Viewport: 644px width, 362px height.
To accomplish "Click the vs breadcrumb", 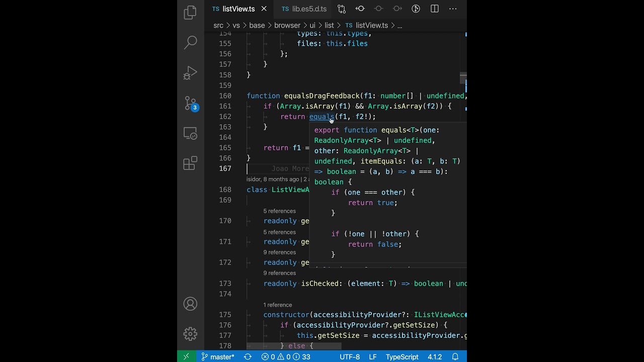I will [x=236, y=25].
